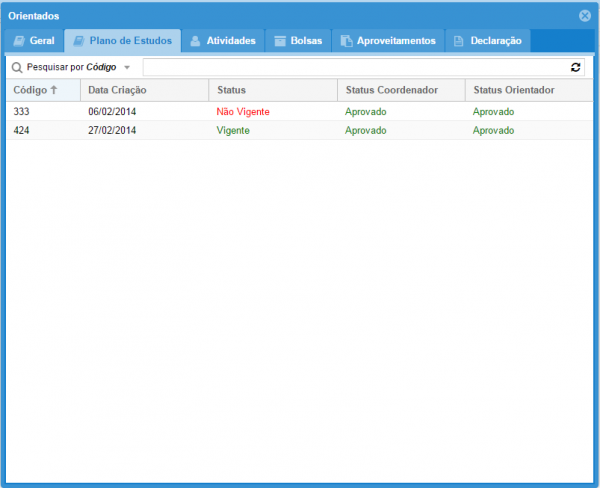Close the Orientados window
This screenshot has height=488, width=600.
[585, 16]
